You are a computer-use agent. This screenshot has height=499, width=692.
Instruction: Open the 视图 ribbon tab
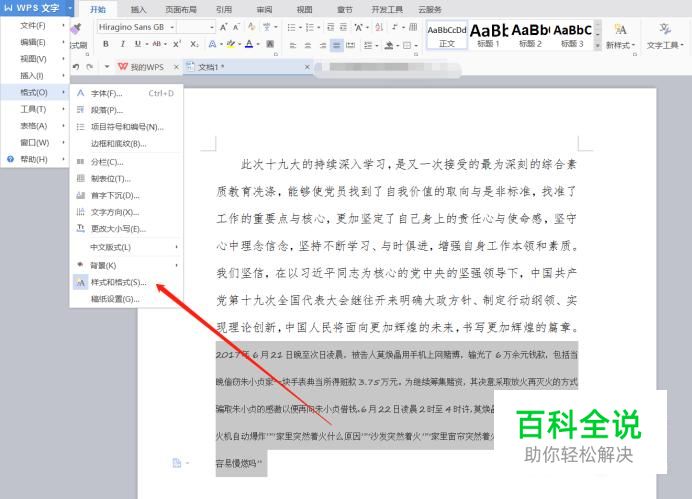(304, 9)
